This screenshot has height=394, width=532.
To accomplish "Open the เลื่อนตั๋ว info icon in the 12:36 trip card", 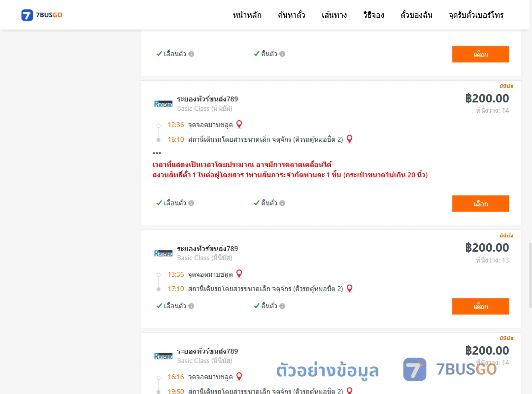I will (x=191, y=203).
